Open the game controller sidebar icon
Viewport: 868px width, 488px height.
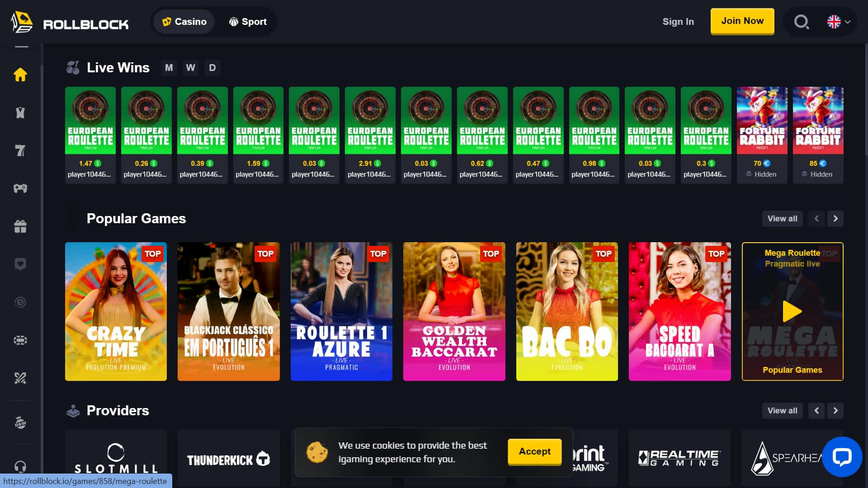[x=20, y=188]
